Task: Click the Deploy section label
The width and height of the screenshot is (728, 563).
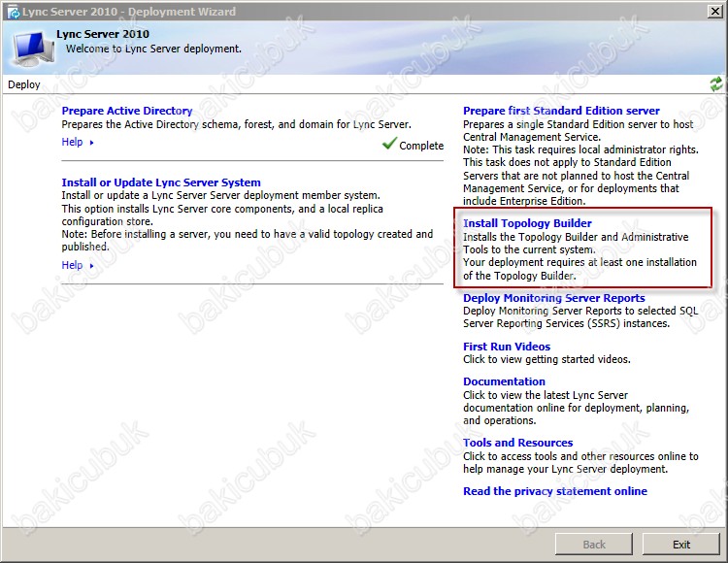Action: click(x=24, y=85)
